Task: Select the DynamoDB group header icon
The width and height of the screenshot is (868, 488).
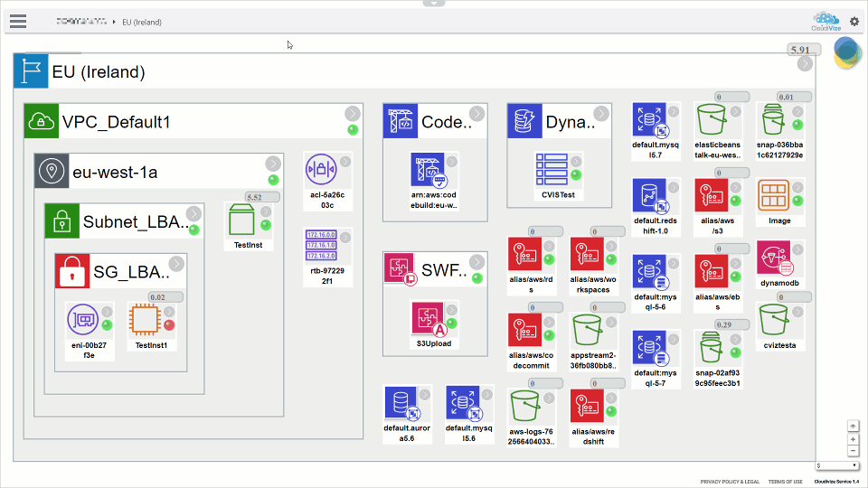Action: click(524, 121)
